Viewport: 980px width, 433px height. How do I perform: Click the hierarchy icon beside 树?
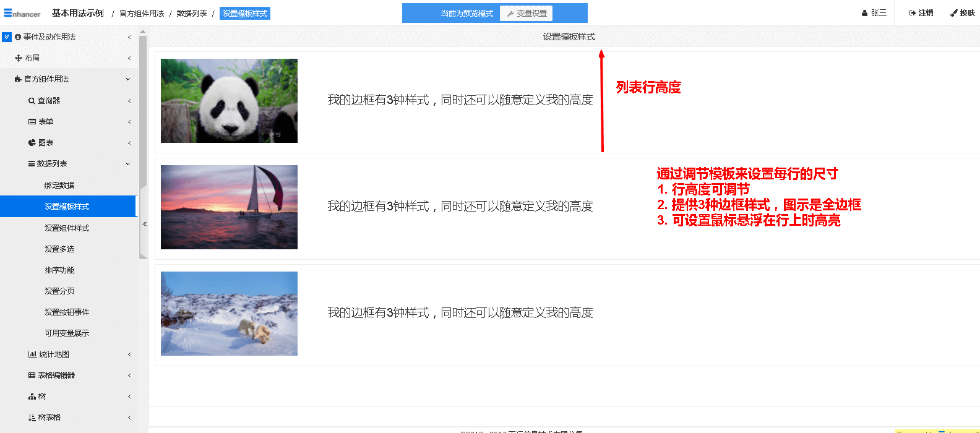point(32,397)
